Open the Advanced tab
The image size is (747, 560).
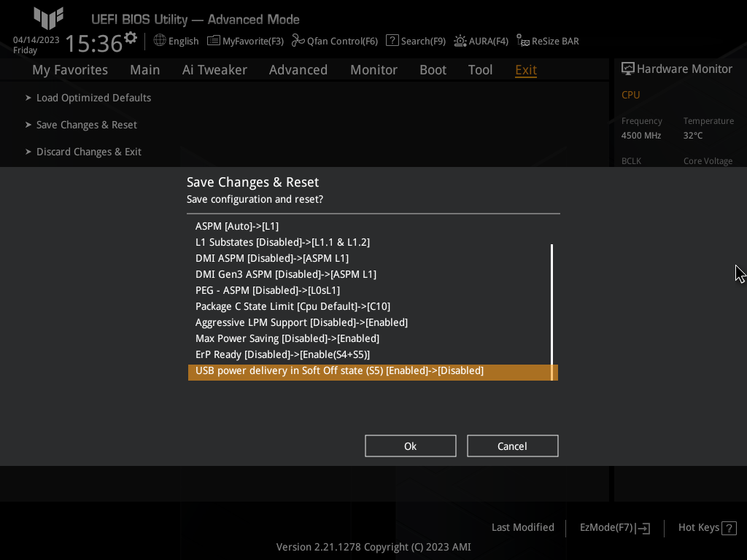pyautogui.click(x=298, y=69)
